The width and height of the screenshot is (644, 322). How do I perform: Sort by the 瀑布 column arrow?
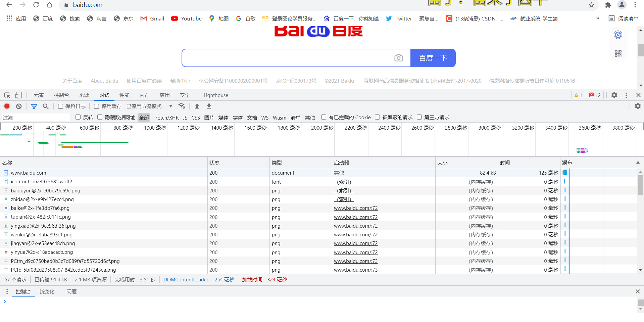[638, 163]
